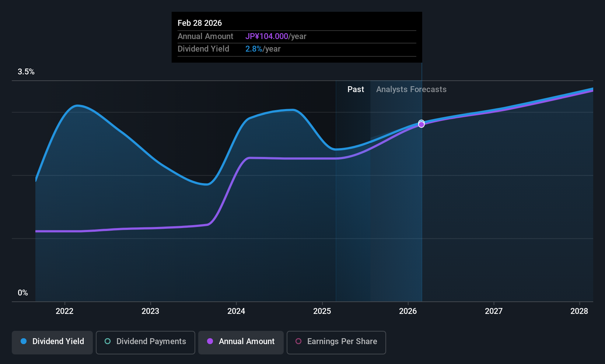The image size is (605, 364).
Task: Click the 2028 x-axis label
Action: point(579,311)
